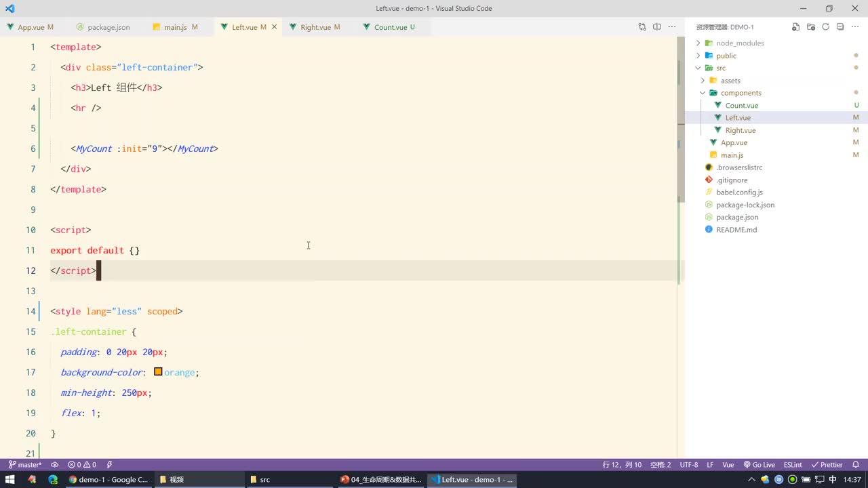The width and height of the screenshot is (868, 488).
Task: Split the editor to the right
Action: coord(657,27)
